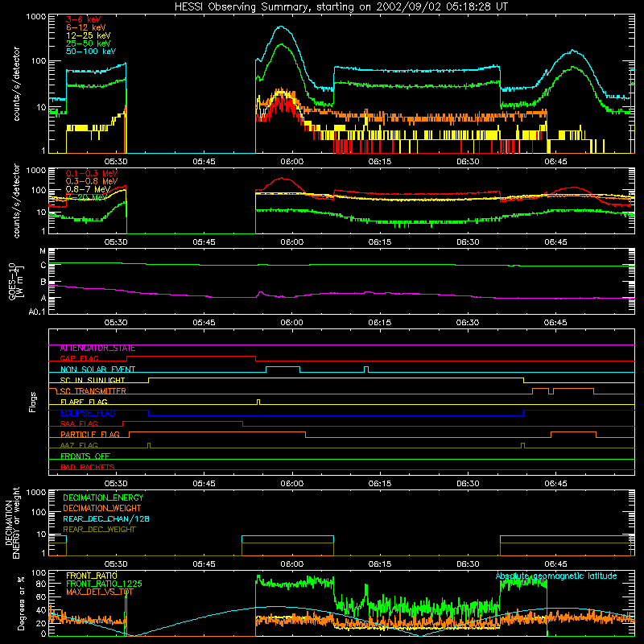
Task: Click the short NON_SOLAR_EVENT pulse near 06:12
Action: coord(366,369)
